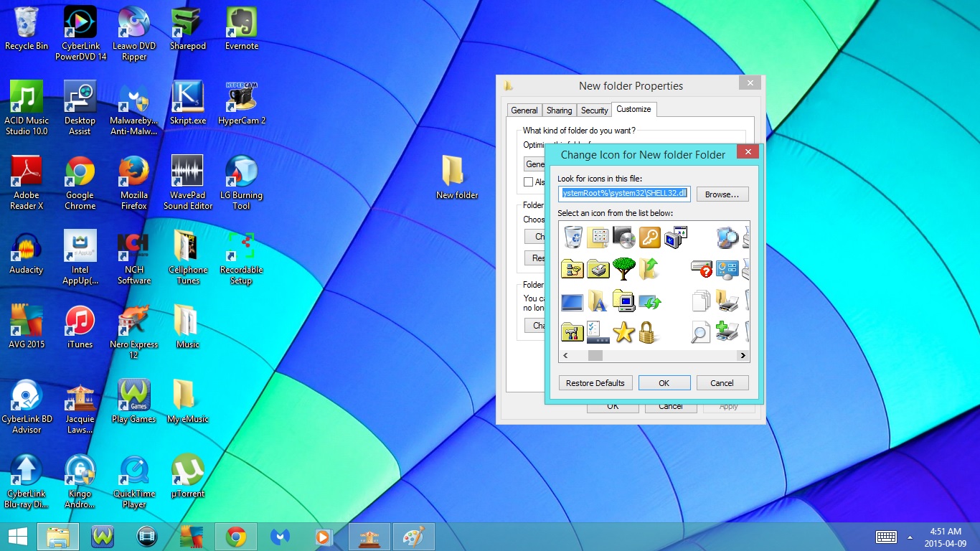Pick the folder with green up arrow icon
The image size is (980, 551).
649,269
